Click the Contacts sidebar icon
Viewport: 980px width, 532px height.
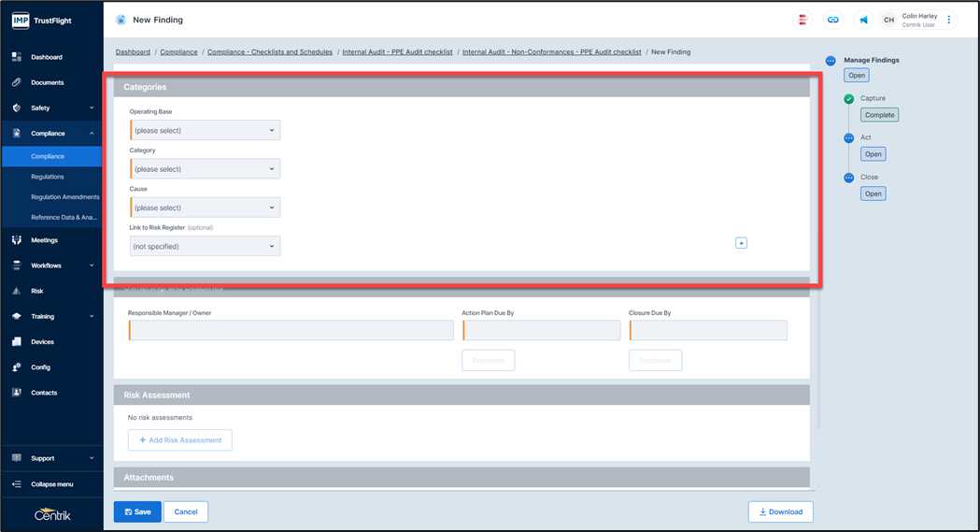tap(17, 393)
